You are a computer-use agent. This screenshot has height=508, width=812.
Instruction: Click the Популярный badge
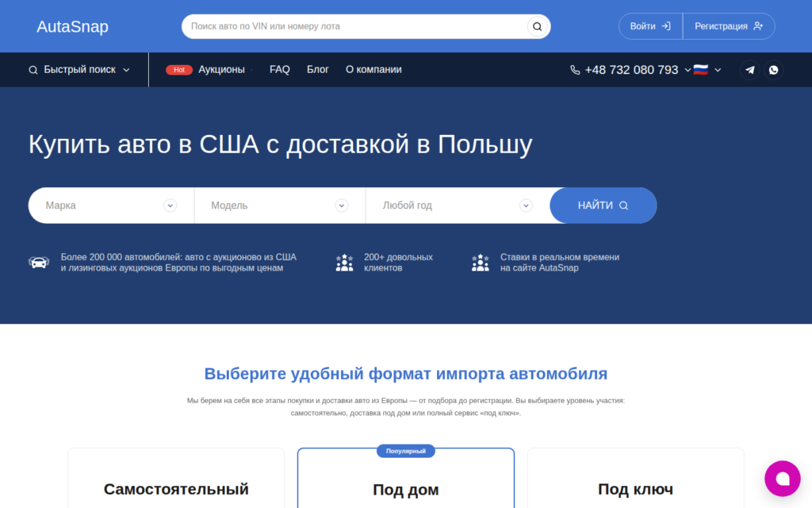point(406,451)
